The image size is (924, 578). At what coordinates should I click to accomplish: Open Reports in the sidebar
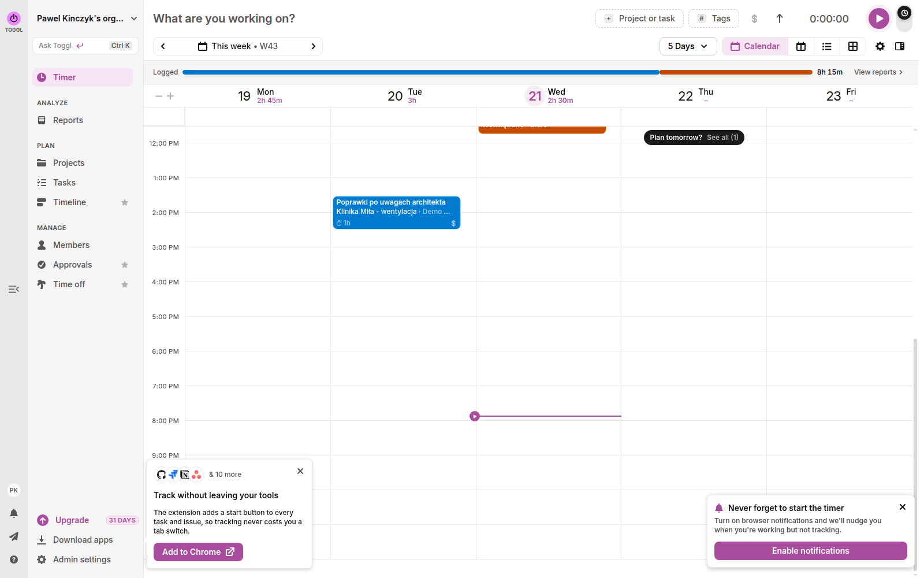[83, 120]
